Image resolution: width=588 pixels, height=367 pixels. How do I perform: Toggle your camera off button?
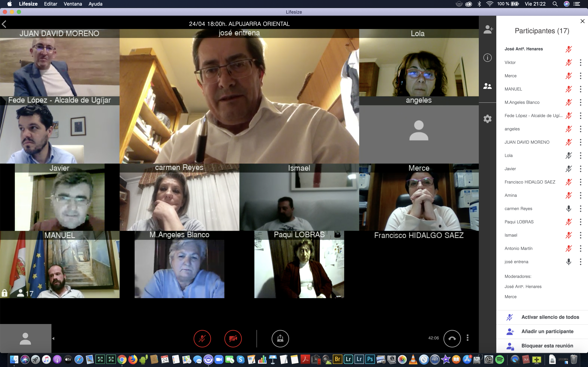coord(233,338)
